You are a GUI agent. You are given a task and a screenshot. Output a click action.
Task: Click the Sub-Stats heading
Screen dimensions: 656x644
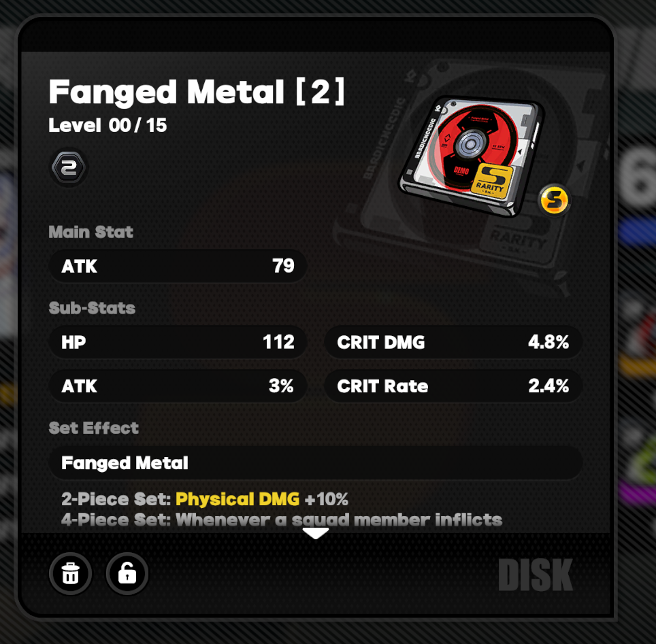point(92,308)
